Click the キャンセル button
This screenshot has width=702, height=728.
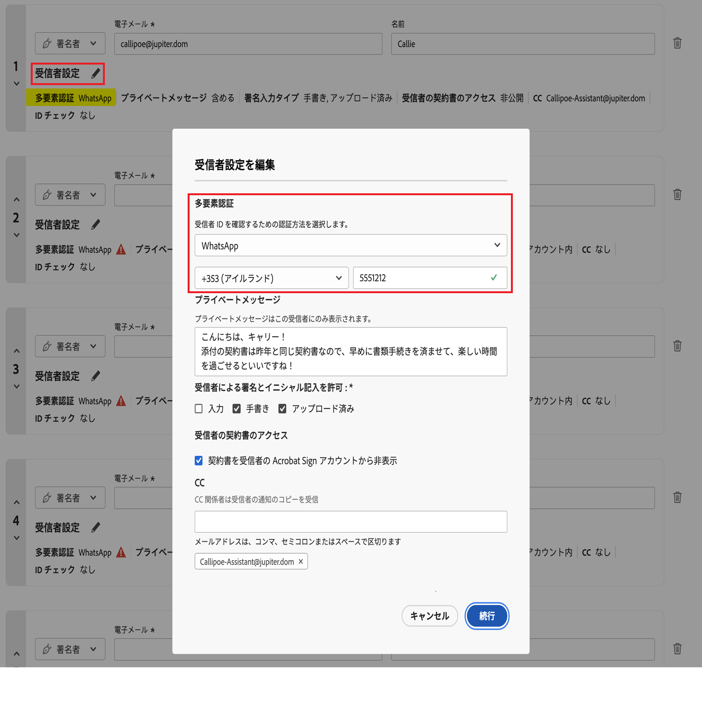click(430, 616)
